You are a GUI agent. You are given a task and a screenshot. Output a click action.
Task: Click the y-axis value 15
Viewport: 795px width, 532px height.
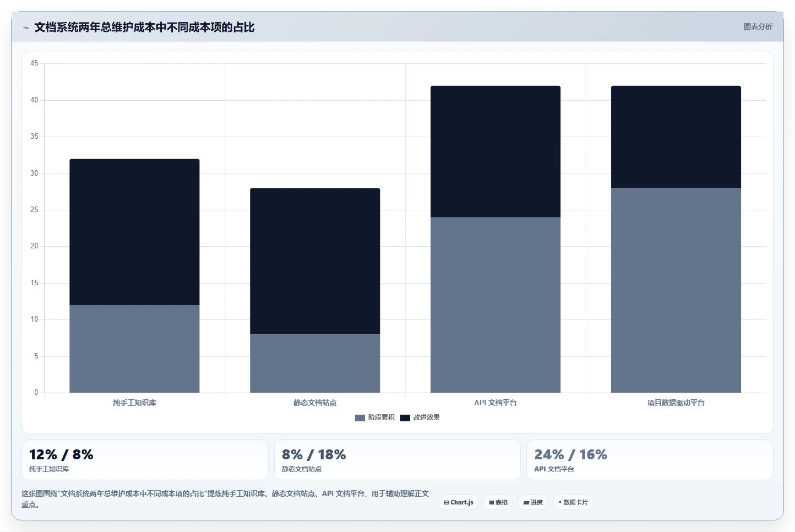pos(34,283)
